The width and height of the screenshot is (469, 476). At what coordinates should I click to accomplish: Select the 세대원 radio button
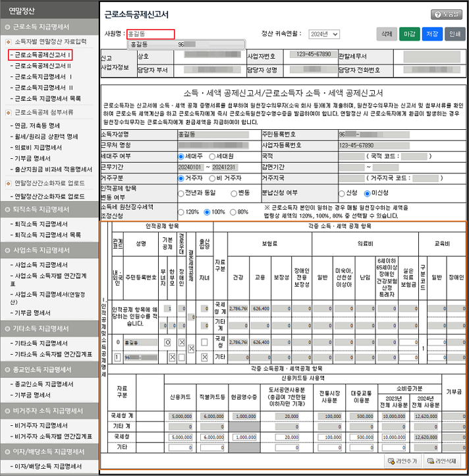(x=212, y=157)
